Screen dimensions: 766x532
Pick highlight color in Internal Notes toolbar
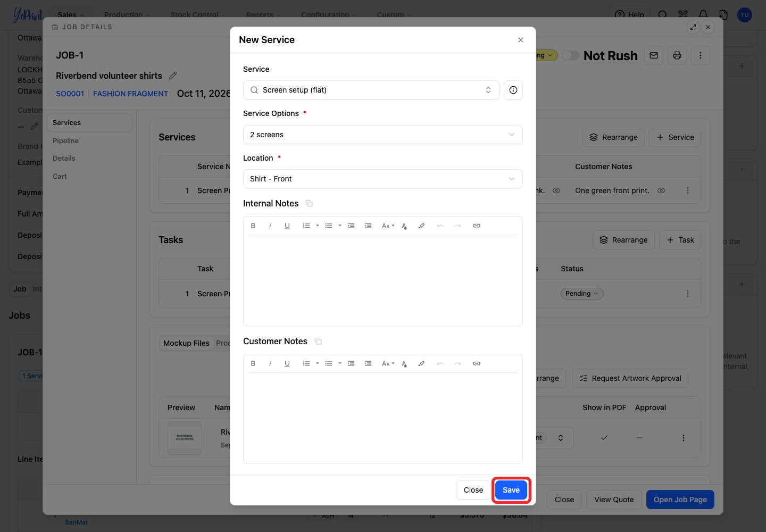(421, 226)
